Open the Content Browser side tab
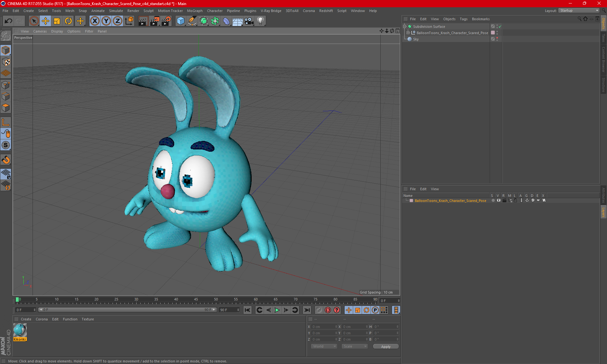607x364 pixels. [x=604, y=59]
